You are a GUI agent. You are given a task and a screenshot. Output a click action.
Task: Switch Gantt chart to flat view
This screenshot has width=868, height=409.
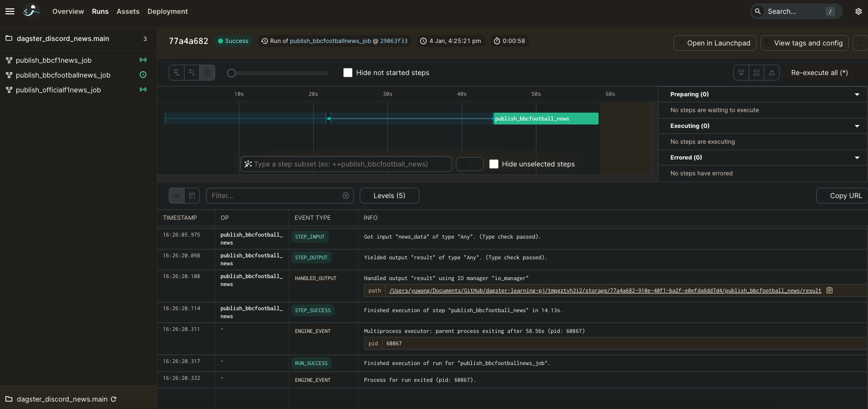tap(177, 73)
